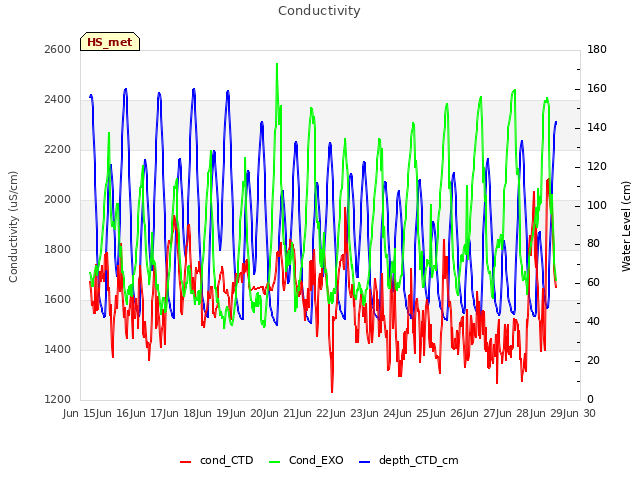Screen dimensions: 640x480
Task: Click the 100 water level tick
Action: pos(597,205)
